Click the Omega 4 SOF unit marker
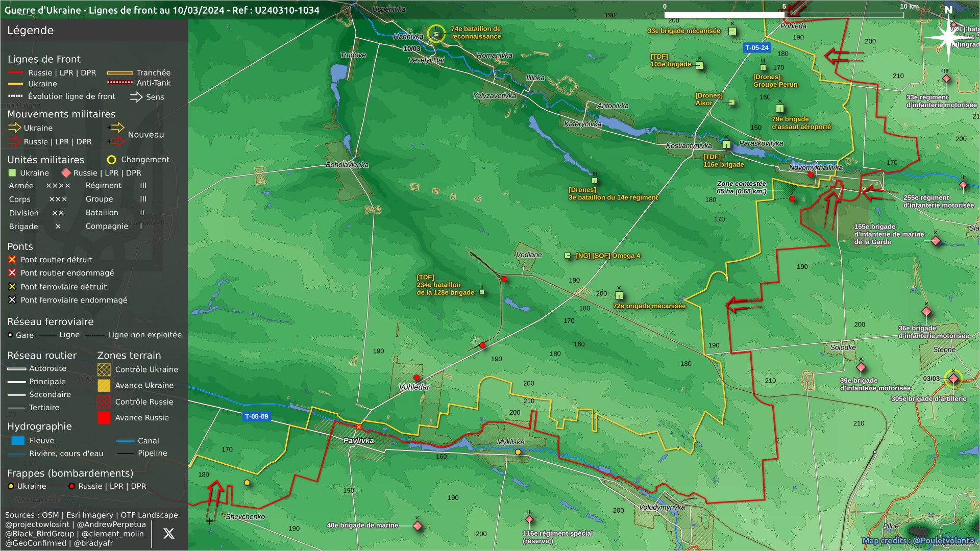This screenshot has height=551, width=980. [568, 256]
